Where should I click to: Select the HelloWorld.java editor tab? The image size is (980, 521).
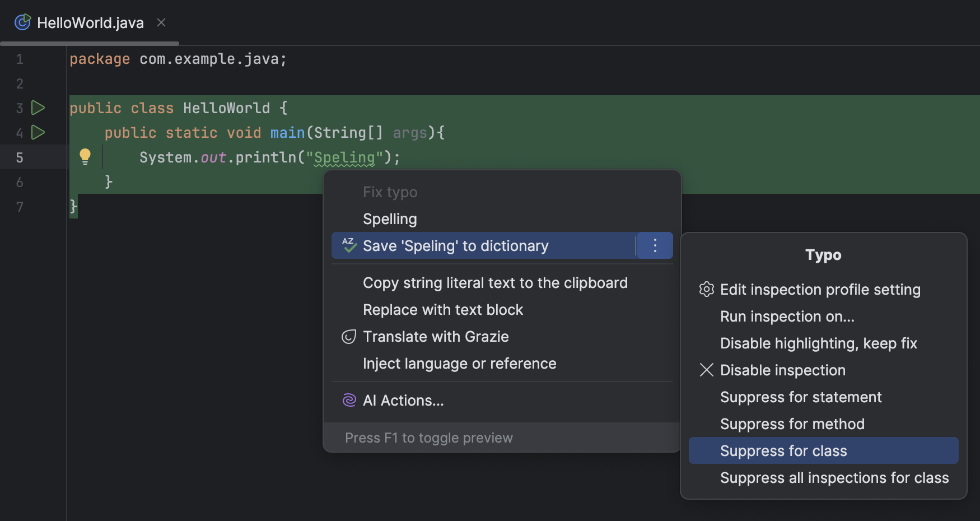[90, 22]
